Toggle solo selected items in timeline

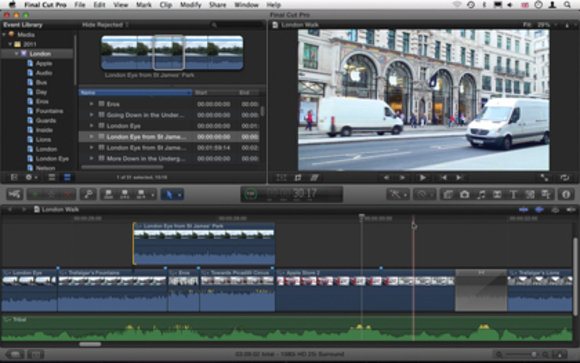[x=555, y=210]
